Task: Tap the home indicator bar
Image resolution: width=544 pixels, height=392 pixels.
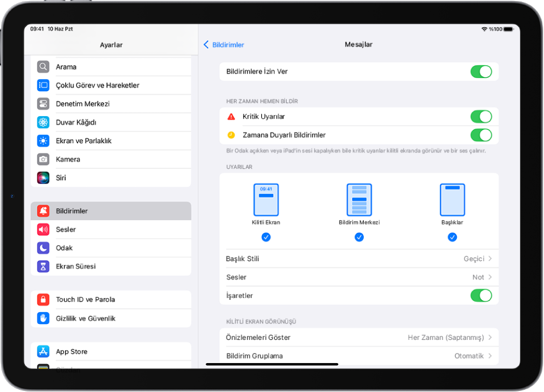Action: tap(272, 364)
